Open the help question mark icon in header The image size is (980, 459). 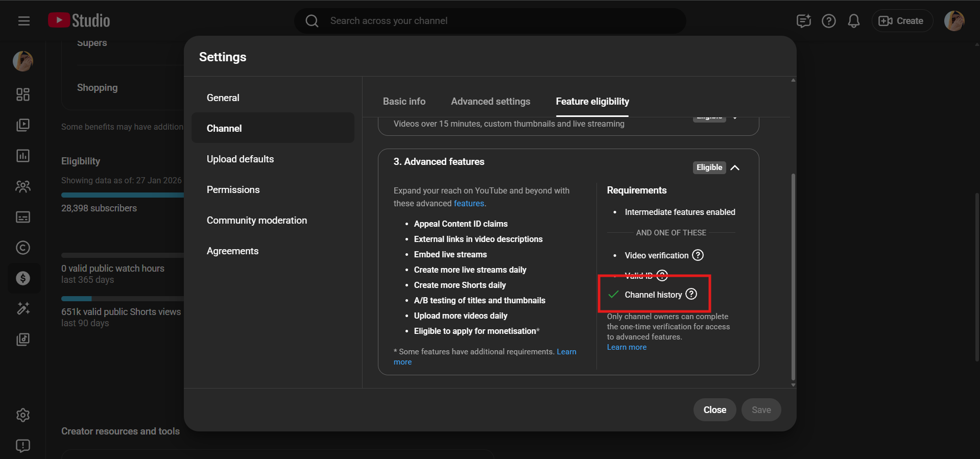(828, 21)
